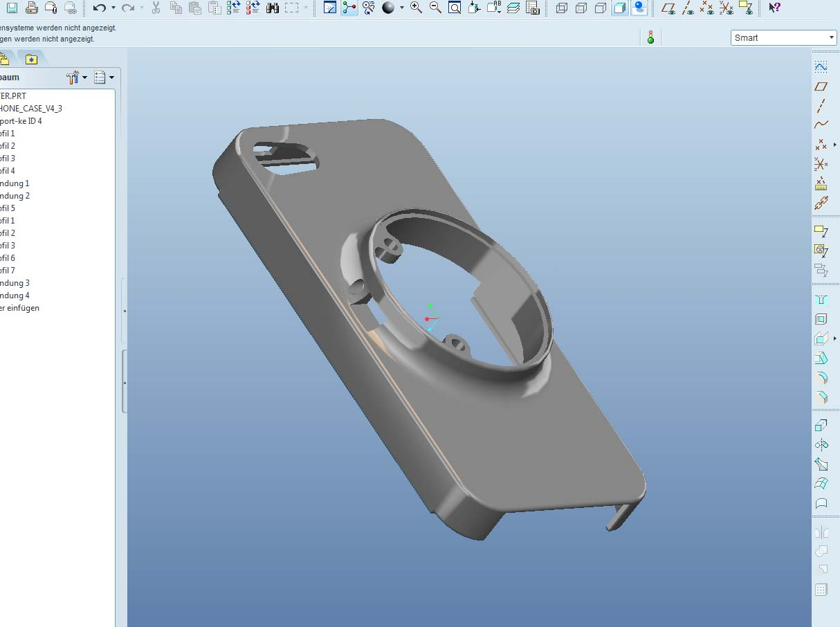Expand the datum point tool flyout arrow
The height and width of the screenshot is (627, 840).
click(835, 145)
